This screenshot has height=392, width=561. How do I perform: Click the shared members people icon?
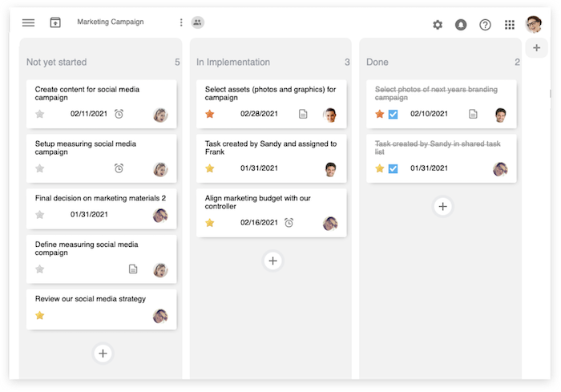[x=198, y=22]
